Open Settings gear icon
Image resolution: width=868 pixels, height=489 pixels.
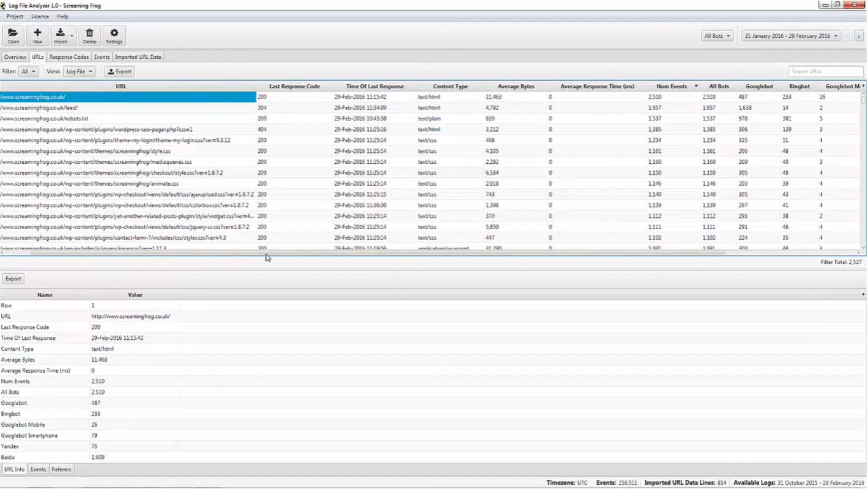[114, 35]
